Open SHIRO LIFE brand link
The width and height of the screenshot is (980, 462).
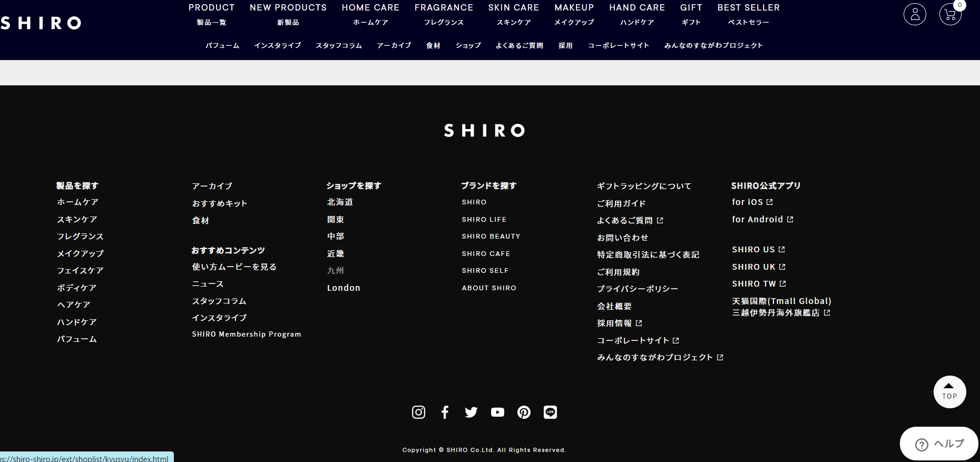[x=484, y=219]
